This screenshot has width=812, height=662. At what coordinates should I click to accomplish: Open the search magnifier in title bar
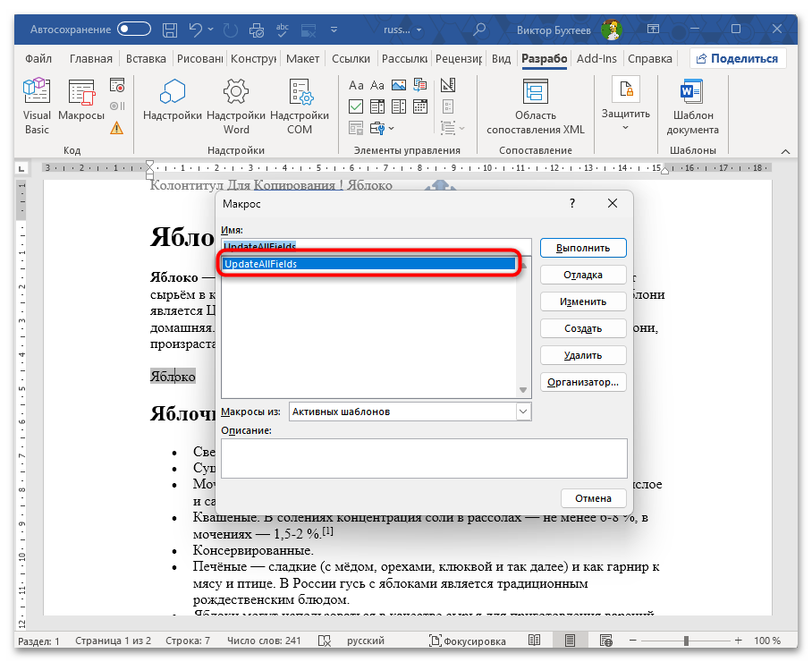479,30
